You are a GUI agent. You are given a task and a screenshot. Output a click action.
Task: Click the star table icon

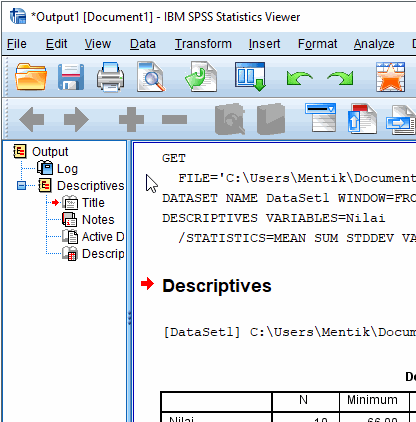coord(390,77)
